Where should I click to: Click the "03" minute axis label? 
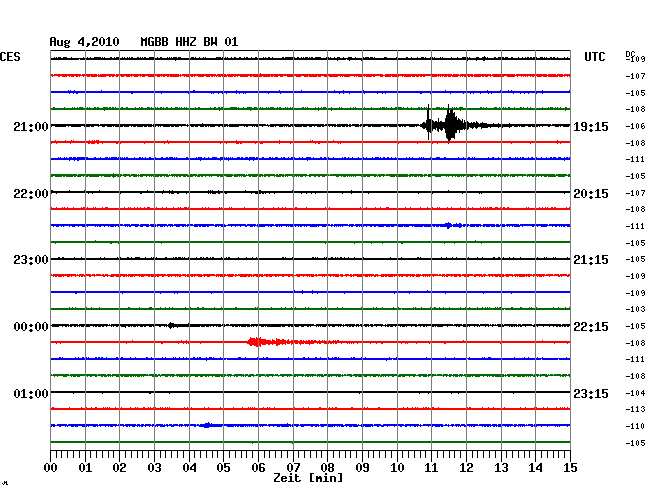click(x=155, y=468)
